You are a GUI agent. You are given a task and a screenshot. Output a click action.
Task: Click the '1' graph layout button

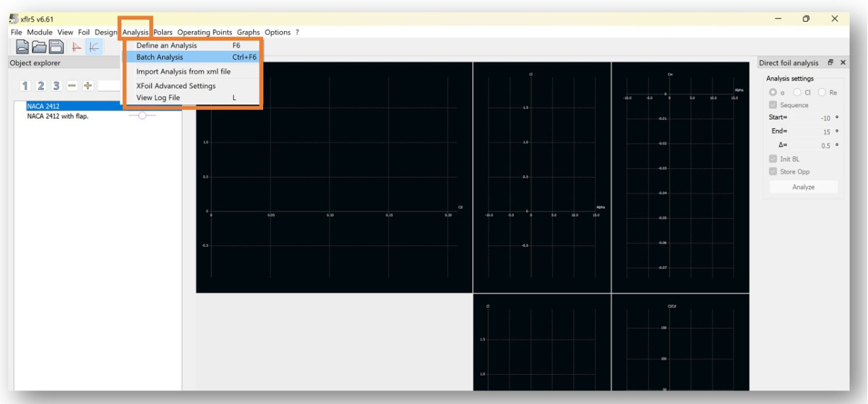tap(26, 85)
